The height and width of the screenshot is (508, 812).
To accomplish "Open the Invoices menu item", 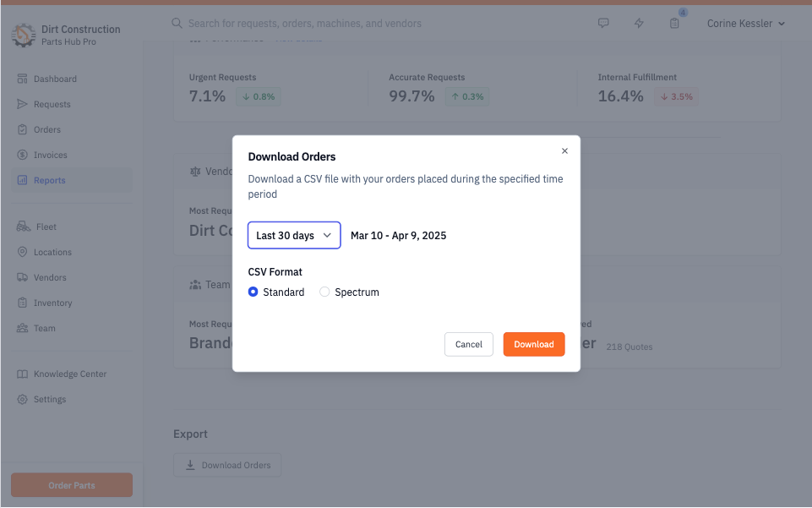I will [x=50, y=155].
